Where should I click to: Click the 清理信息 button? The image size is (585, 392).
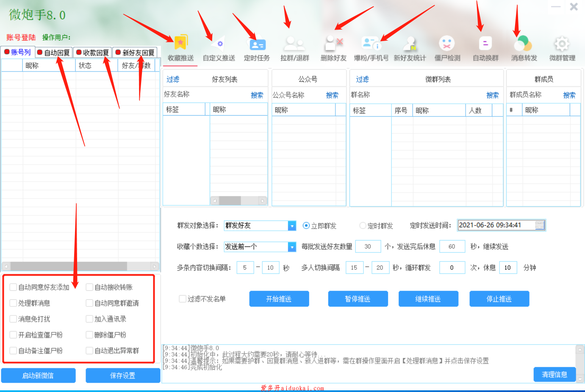click(x=555, y=375)
